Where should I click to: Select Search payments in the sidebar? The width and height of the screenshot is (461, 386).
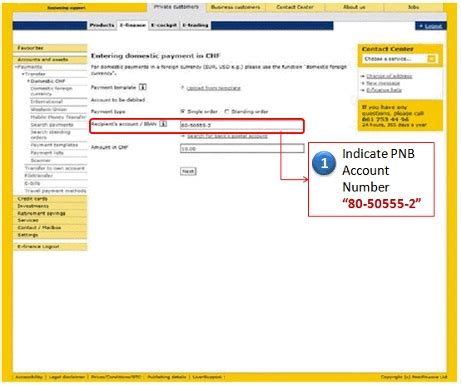point(52,125)
